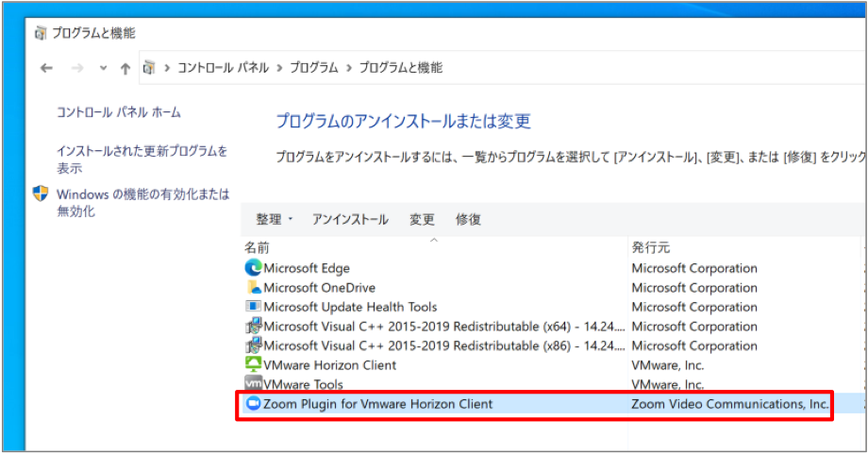Select the Microsoft Edge program entry
The image size is (868, 454).
click(307, 268)
